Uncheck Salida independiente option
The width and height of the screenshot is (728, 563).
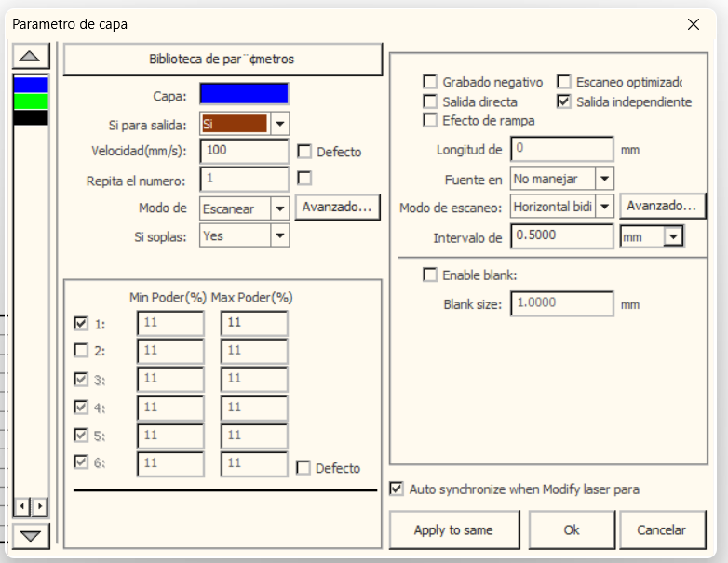(563, 101)
